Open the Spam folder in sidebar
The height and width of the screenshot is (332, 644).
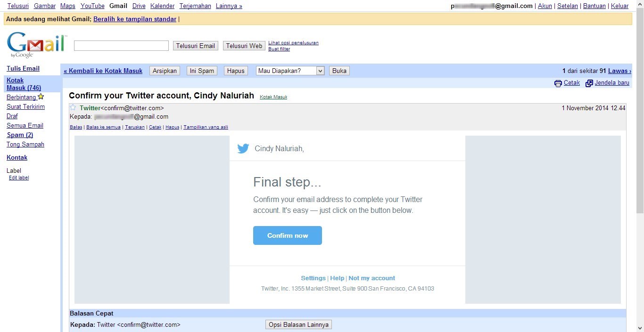(20, 135)
